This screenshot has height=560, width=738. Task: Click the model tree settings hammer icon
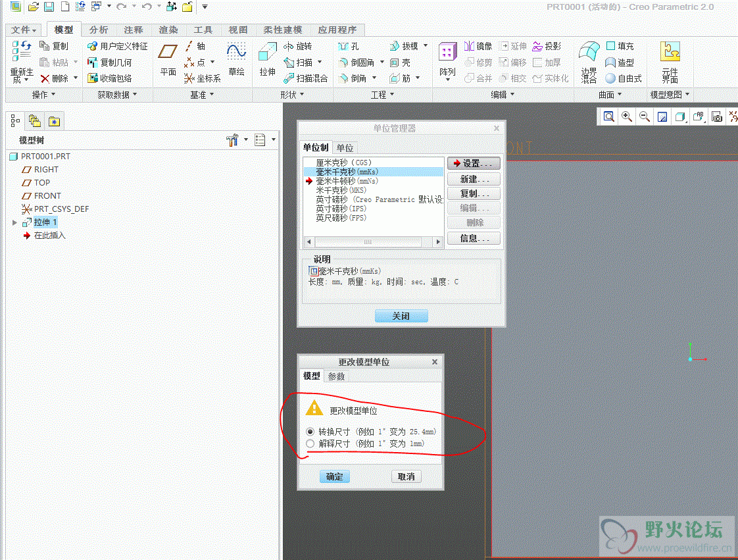[232, 140]
